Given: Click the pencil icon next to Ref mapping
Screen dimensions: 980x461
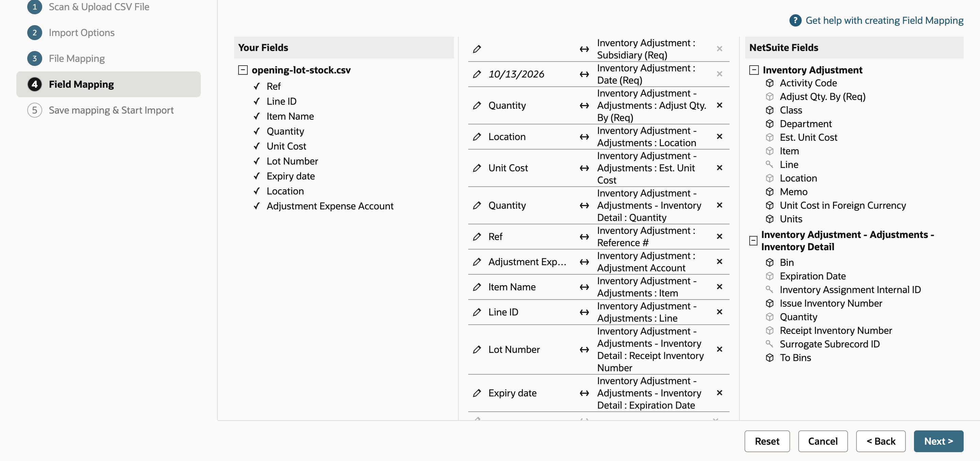Looking at the screenshot, I should pyautogui.click(x=477, y=237).
